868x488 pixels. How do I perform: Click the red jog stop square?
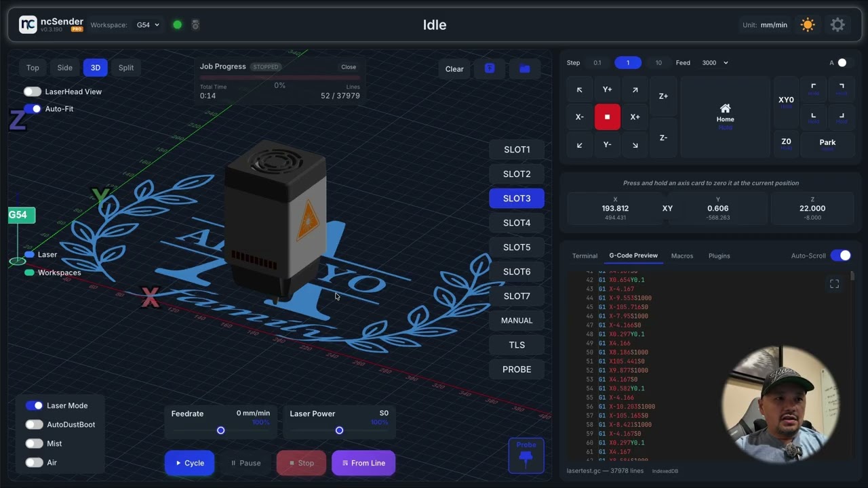pyautogui.click(x=607, y=117)
